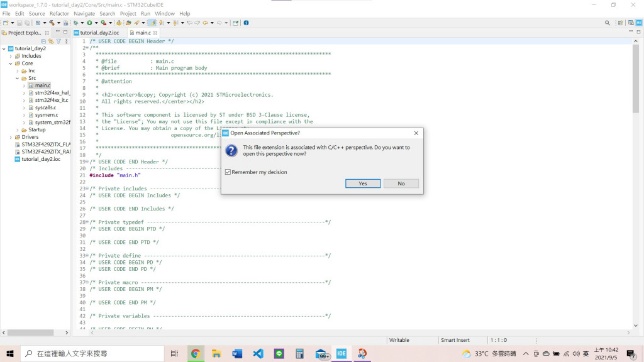
Task: Expand the Includes tree node
Action: point(11,56)
